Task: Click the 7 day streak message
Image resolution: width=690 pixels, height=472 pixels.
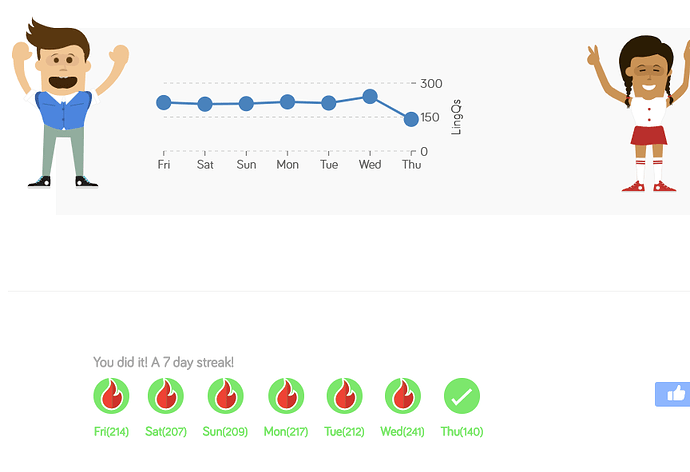Action: [163, 362]
